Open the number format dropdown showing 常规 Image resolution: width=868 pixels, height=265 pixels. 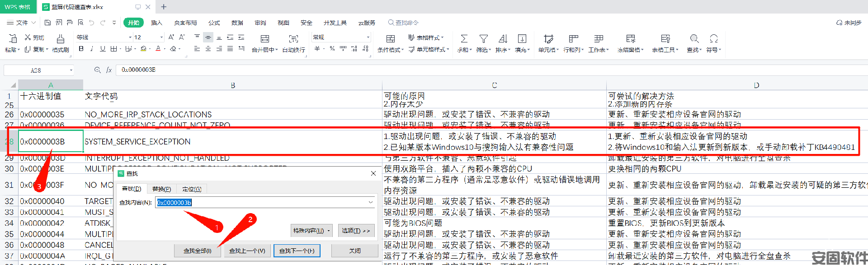368,37
